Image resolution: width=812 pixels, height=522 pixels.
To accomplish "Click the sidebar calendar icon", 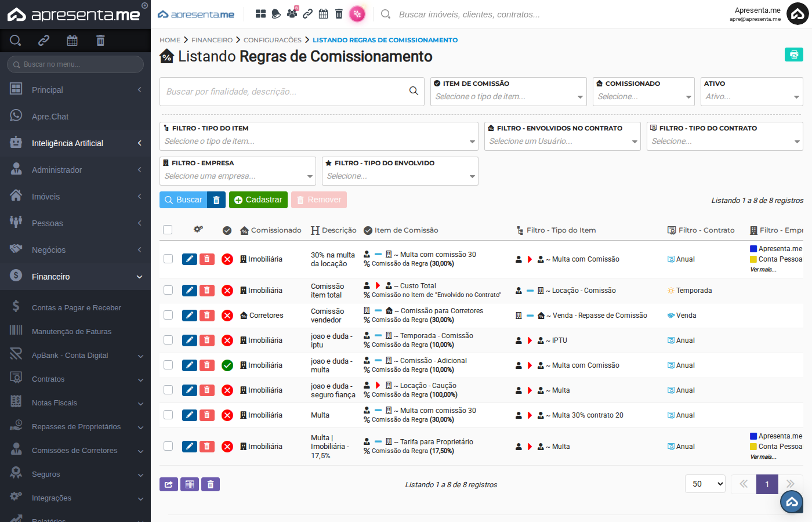I will [x=72, y=40].
